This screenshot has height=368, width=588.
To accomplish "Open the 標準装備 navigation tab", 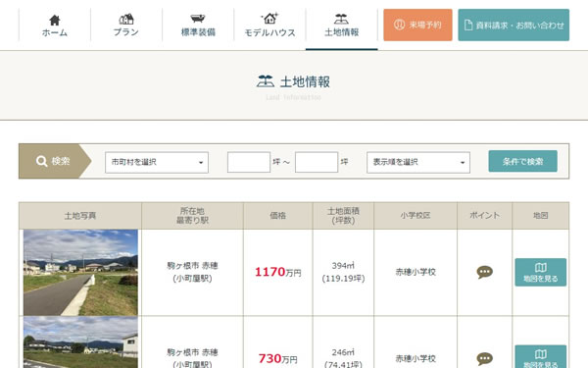I will (x=198, y=26).
